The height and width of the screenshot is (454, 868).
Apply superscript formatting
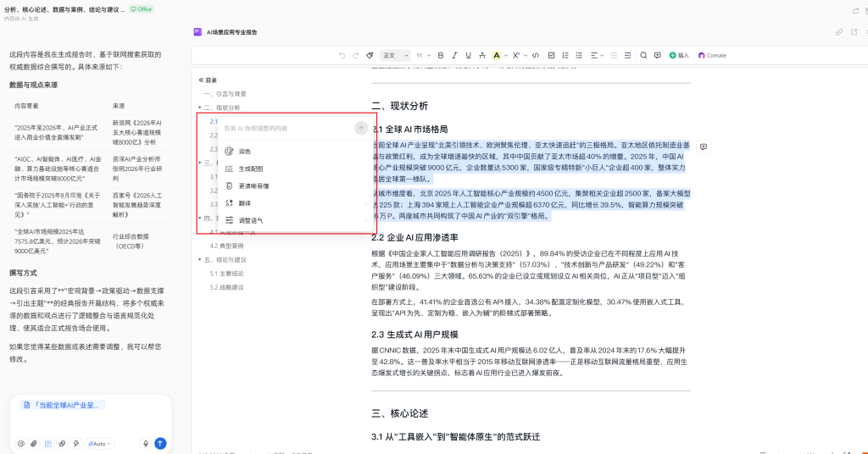point(516,55)
